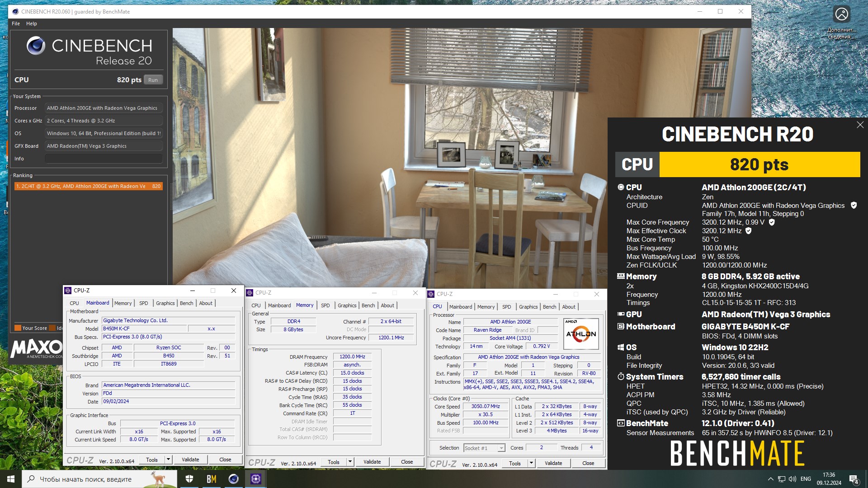The image size is (868, 488).
Task: Run the Cinebench CPU test
Action: [153, 80]
